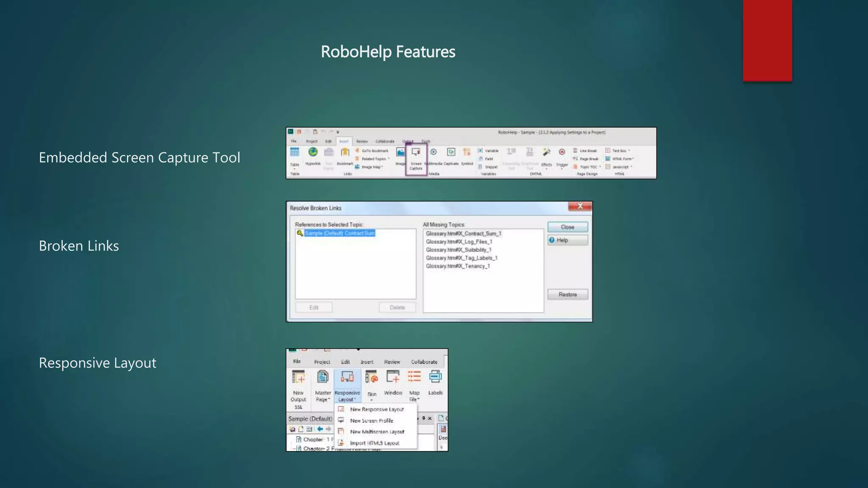Click the Multimedia play icon
868x488 pixels.
pyautogui.click(x=434, y=152)
